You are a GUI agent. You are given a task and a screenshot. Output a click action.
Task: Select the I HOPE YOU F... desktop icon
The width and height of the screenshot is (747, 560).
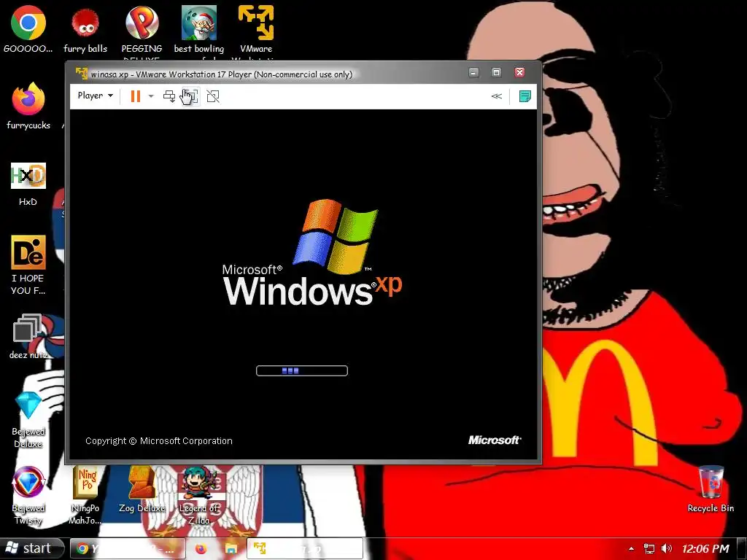28,265
